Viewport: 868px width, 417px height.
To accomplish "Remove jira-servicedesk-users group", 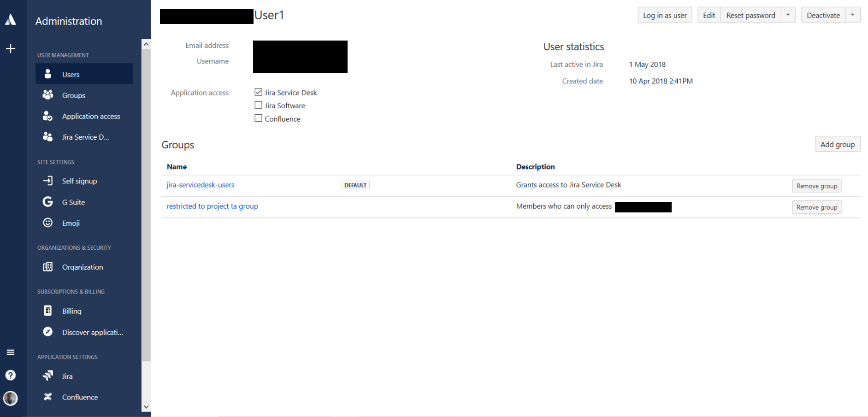I will click(x=817, y=186).
